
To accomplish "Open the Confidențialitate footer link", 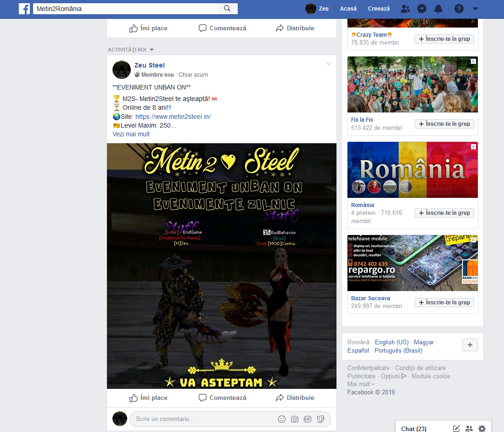I will [x=368, y=368].
